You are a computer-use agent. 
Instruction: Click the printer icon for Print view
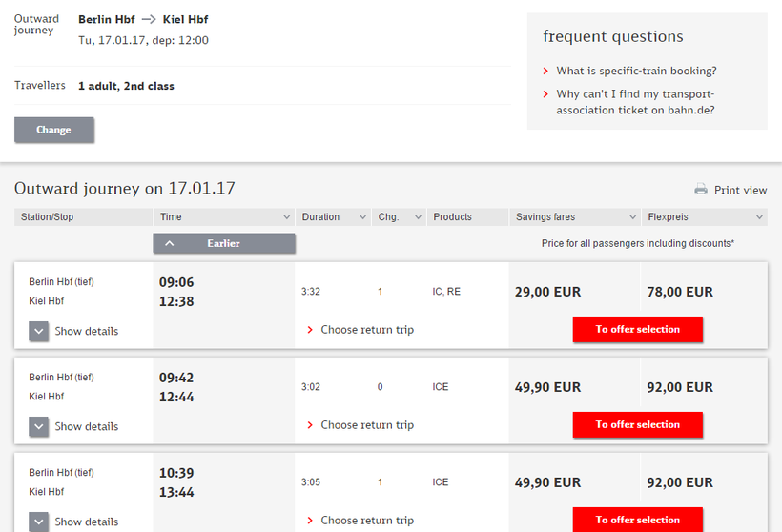(701, 190)
